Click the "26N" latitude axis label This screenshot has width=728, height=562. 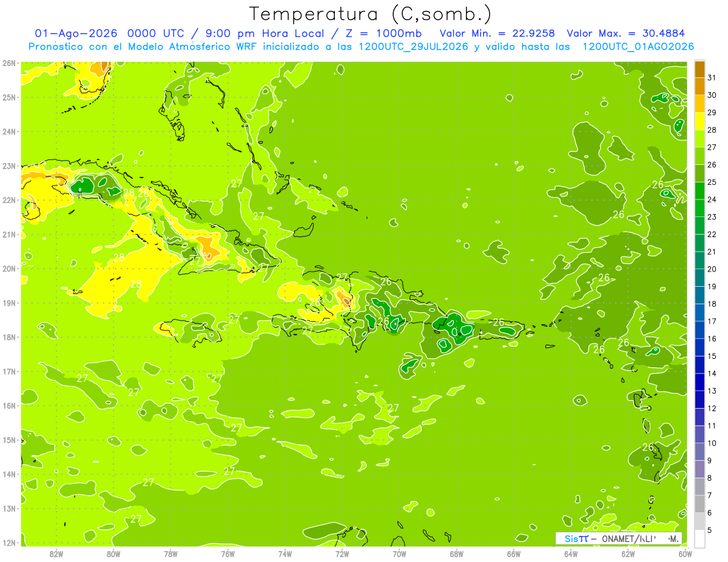(9, 63)
